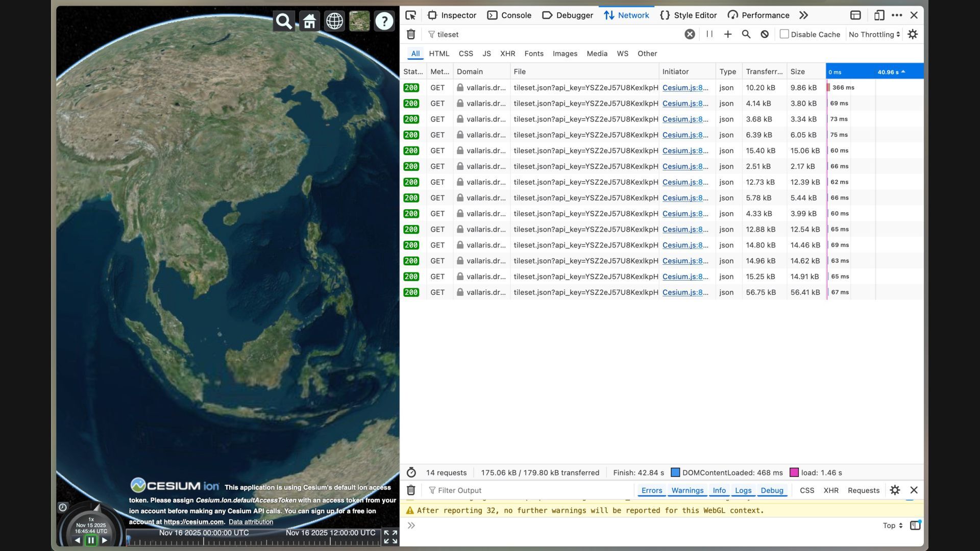Open the Data attribution link
This screenshot has width=980, height=551.
251,522
